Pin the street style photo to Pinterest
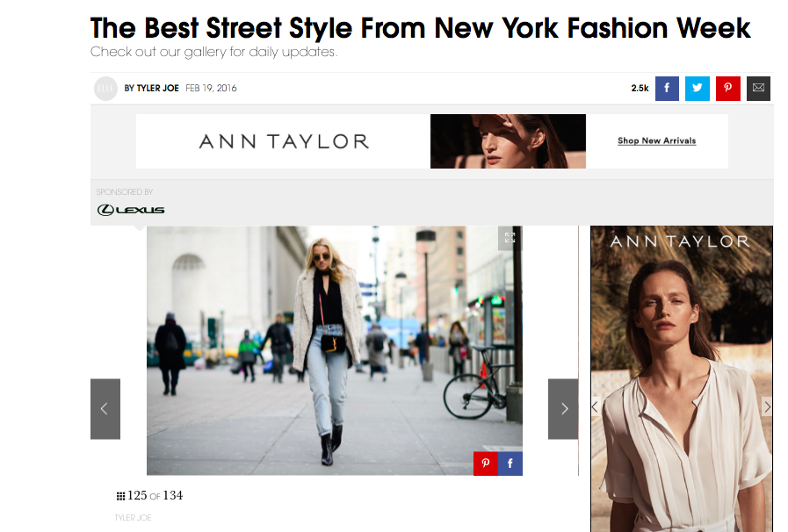This screenshot has width=788, height=532. click(486, 463)
